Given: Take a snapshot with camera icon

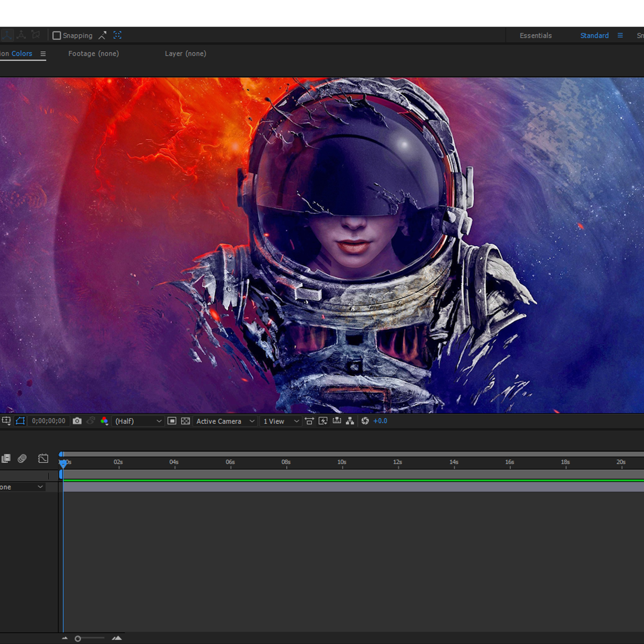Looking at the screenshot, I should click(77, 421).
